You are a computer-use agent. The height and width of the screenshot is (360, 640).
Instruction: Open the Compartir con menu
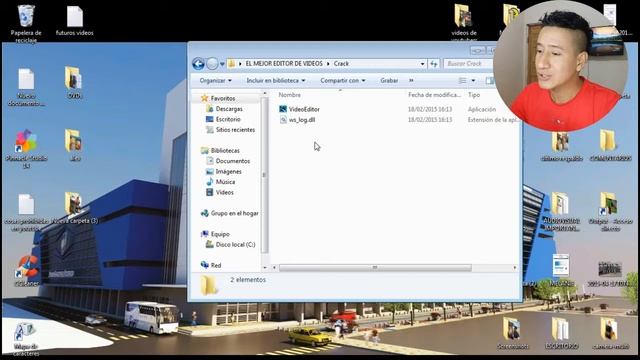(343, 81)
